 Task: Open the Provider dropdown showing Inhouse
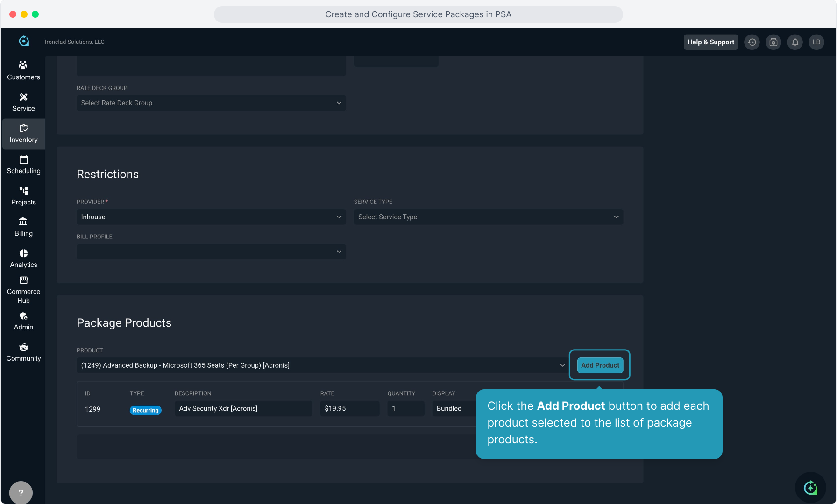(211, 217)
